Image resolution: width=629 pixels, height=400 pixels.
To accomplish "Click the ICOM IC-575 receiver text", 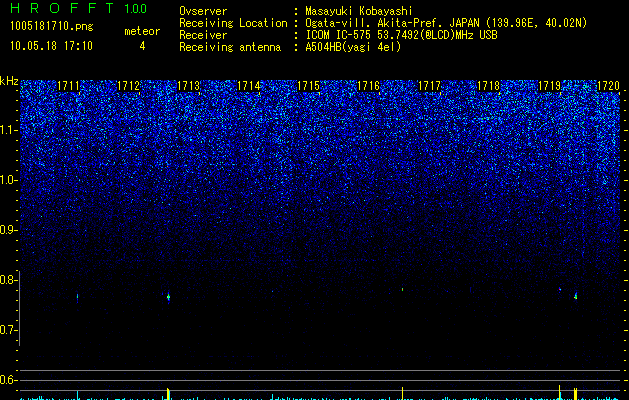I will pyautogui.click(x=401, y=35).
